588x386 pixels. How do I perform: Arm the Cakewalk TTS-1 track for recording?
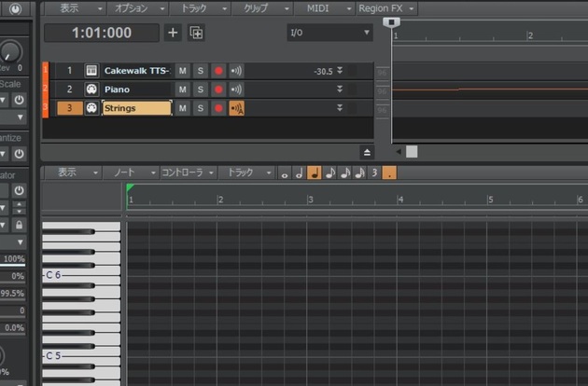pos(218,71)
